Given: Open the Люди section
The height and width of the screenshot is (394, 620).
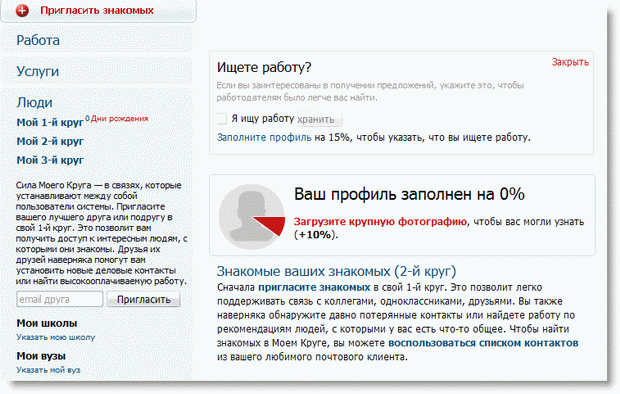Looking at the screenshot, I should pos(34,102).
